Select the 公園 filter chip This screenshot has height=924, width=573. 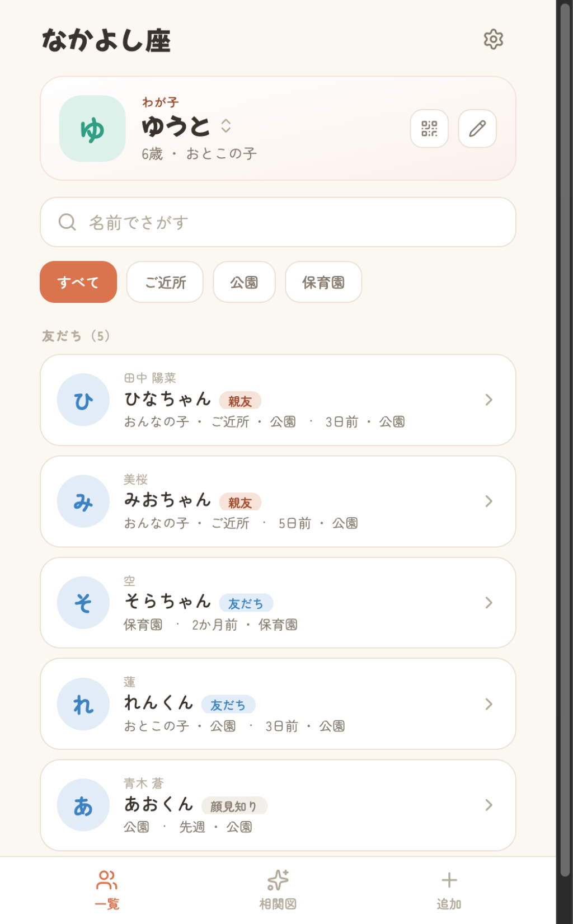pyautogui.click(x=244, y=282)
